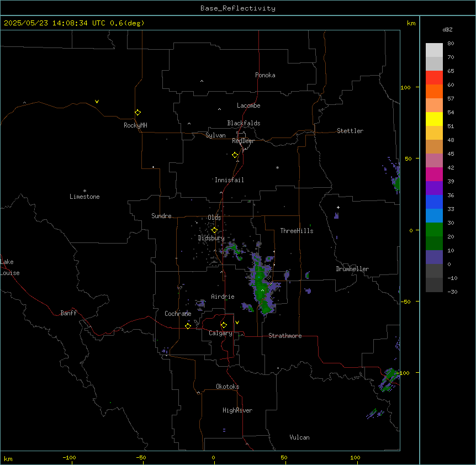Click the Blackfalds city label
Viewport: 476px width, 465px height.
(244, 123)
